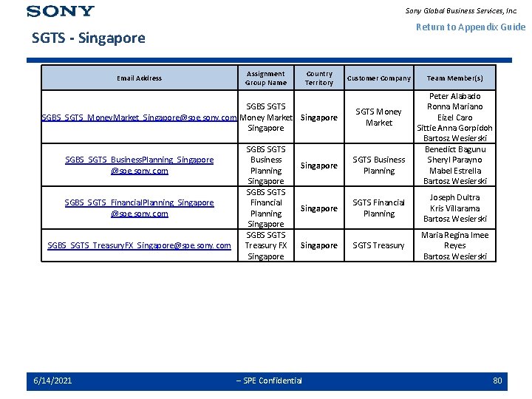Image resolution: width=532 pixels, height=399 pixels.
Task: Click Singapore in the Money Market row
Action: [319, 117]
